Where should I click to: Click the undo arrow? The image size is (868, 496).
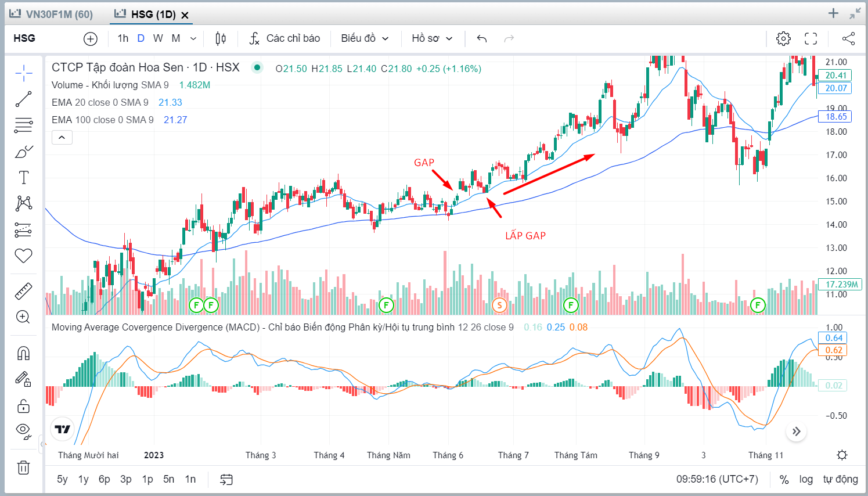(x=482, y=39)
